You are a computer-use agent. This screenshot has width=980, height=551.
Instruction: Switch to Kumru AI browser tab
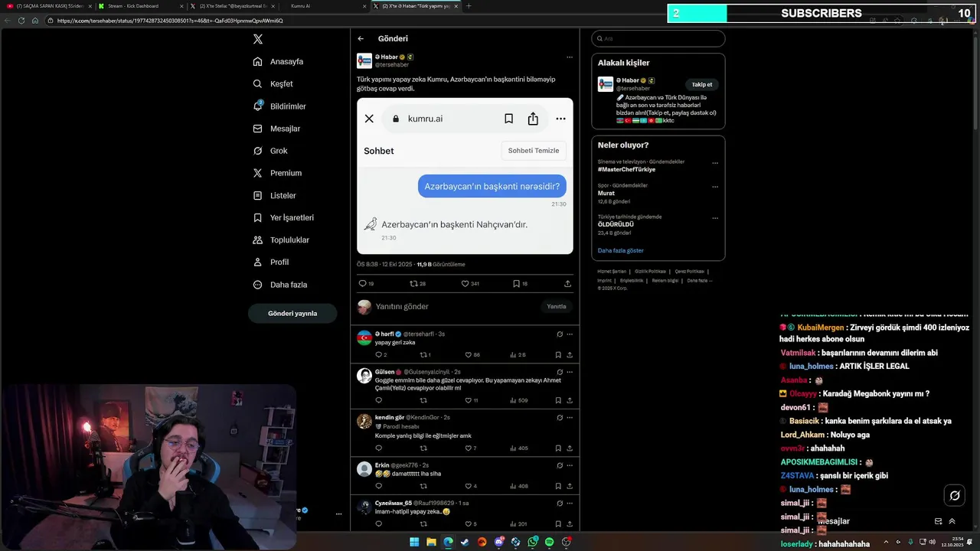click(x=325, y=6)
